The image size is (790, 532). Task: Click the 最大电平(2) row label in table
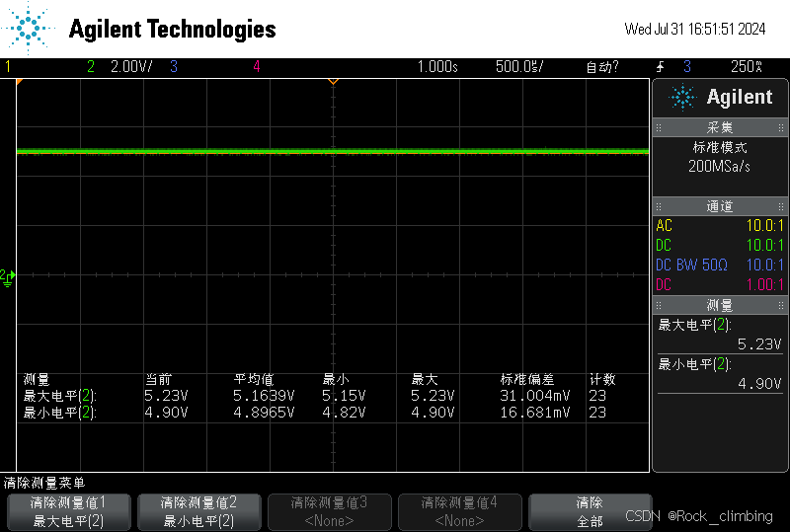pyautogui.click(x=60, y=396)
